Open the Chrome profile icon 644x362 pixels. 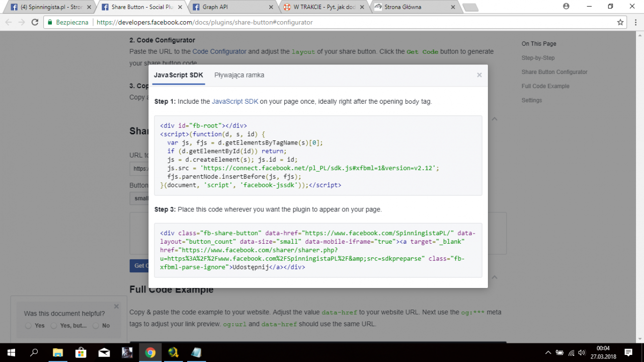[x=566, y=7]
